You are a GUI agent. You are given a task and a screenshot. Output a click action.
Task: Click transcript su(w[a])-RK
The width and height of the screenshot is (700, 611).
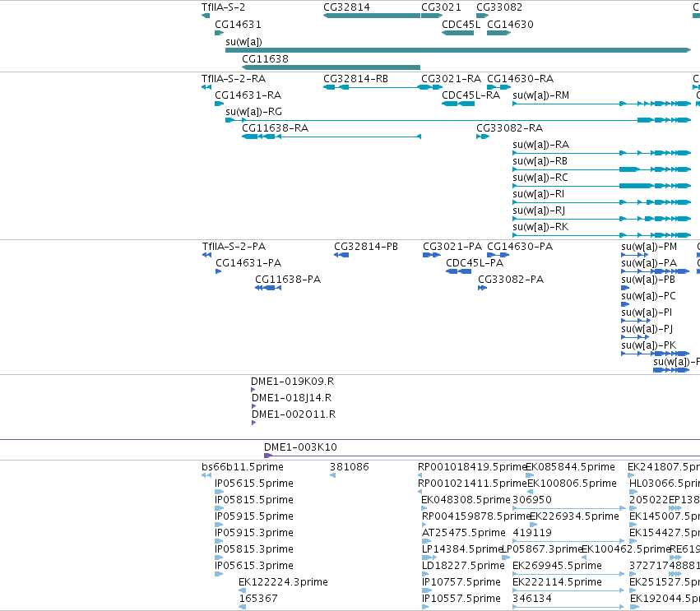(x=540, y=227)
